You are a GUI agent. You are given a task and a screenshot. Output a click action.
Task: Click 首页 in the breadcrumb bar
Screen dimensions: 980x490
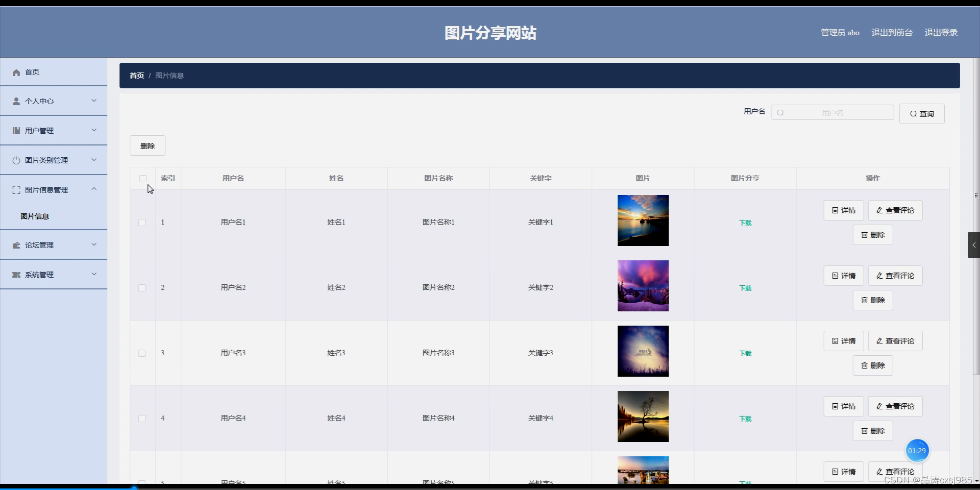[137, 76]
